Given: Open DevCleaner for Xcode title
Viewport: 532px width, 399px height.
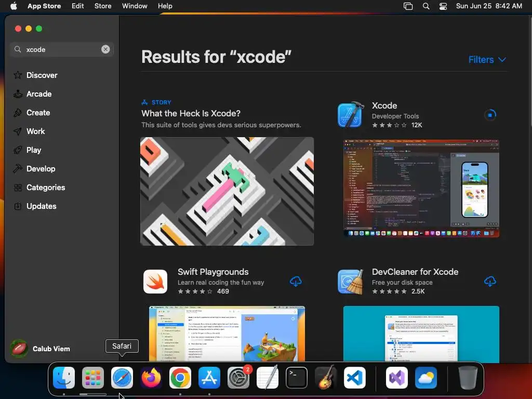Looking at the screenshot, I should tap(415, 272).
